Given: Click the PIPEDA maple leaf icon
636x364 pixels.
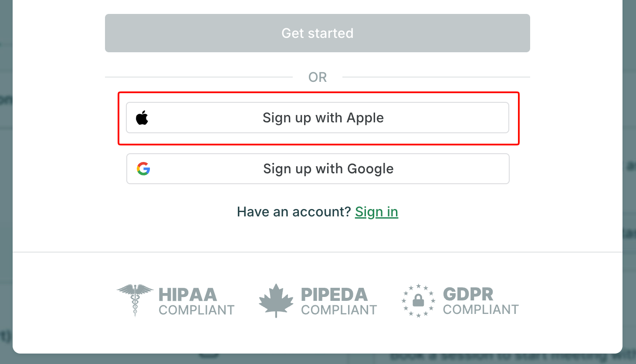Looking at the screenshot, I should [x=276, y=300].
